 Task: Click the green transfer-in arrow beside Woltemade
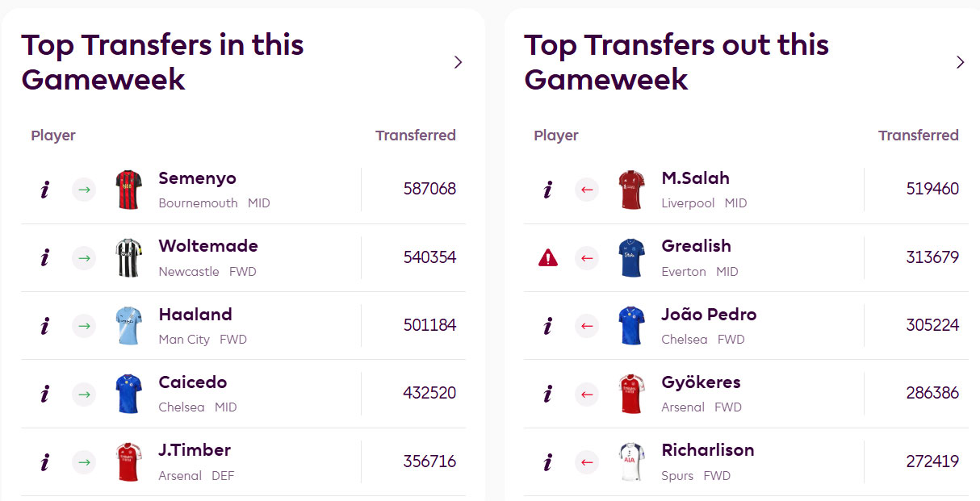84,258
